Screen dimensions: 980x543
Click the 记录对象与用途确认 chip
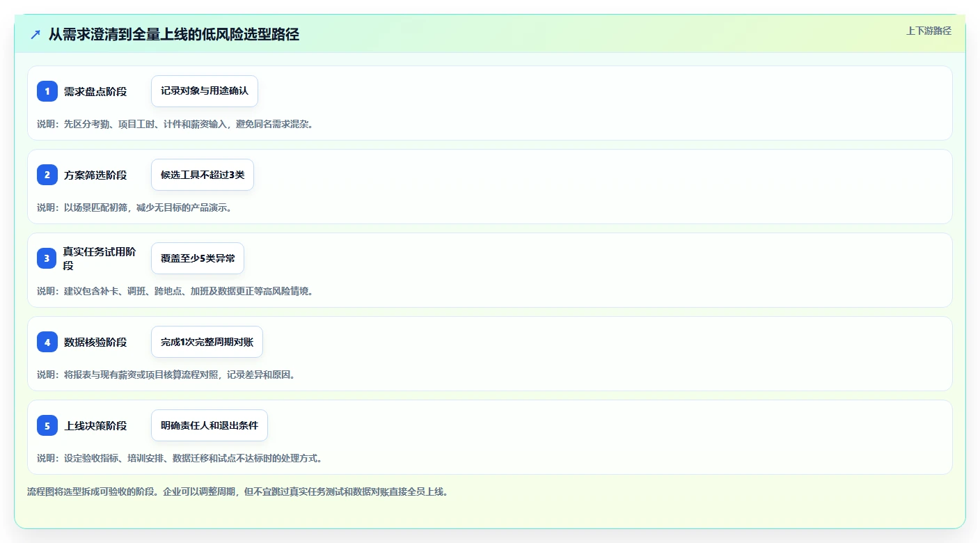pyautogui.click(x=205, y=91)
